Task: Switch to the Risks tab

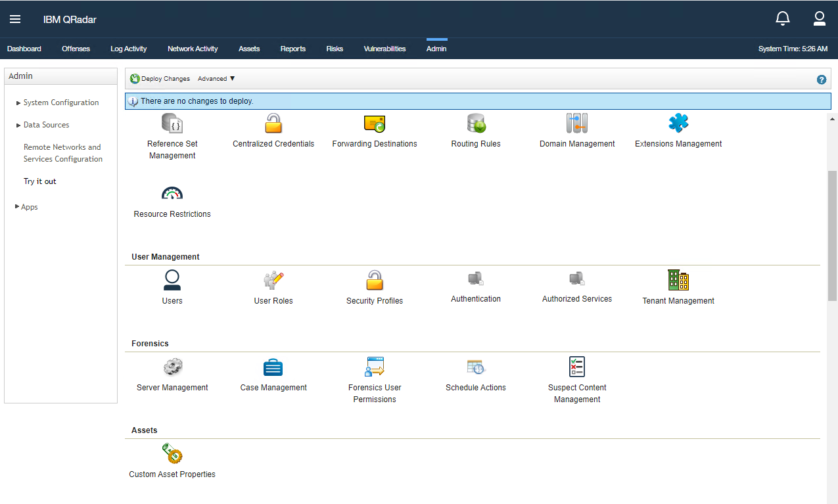Action: [335, 49]
